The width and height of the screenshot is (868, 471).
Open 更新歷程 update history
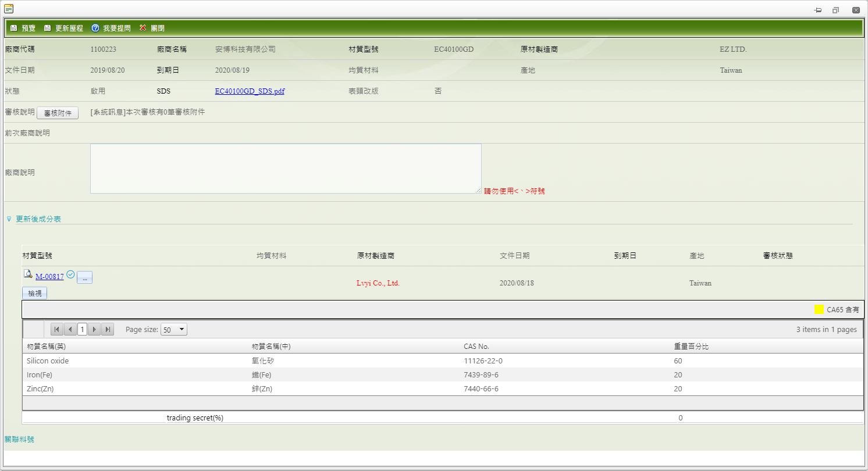[63, 28]
